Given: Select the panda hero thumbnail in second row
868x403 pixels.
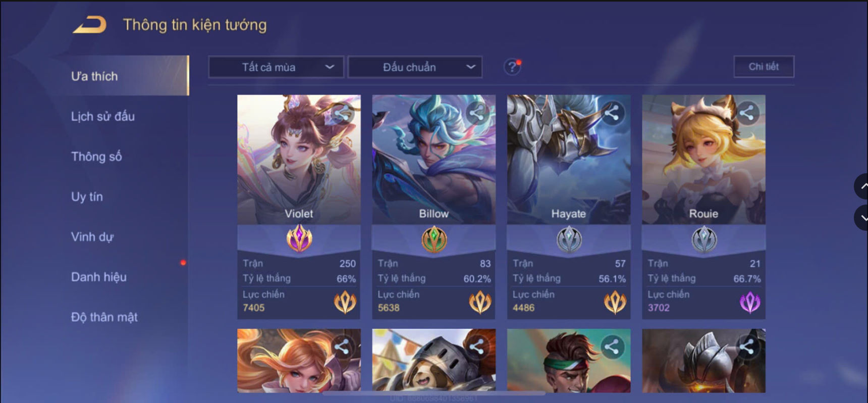Looking at the screenshot, I should pyautogui.click(x=434, y=361).
